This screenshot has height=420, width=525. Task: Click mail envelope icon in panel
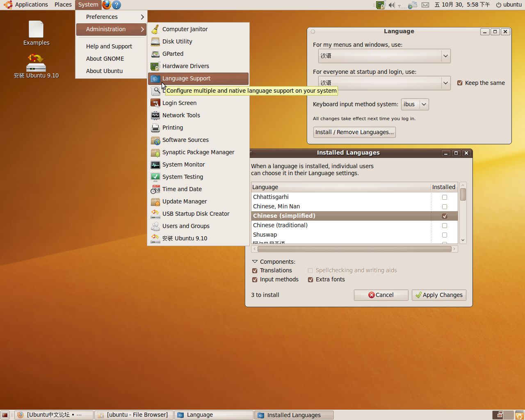click(425, 5)
